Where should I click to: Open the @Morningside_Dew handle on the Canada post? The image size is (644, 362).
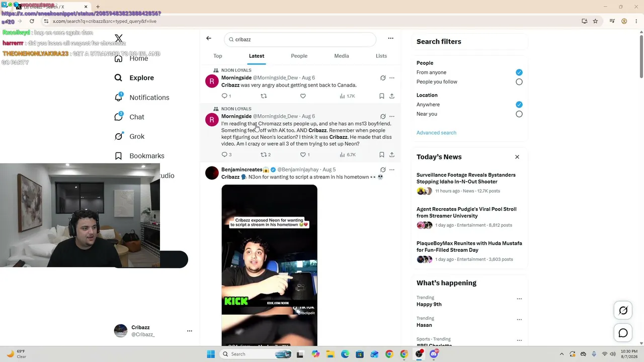(x=275, y=78)
